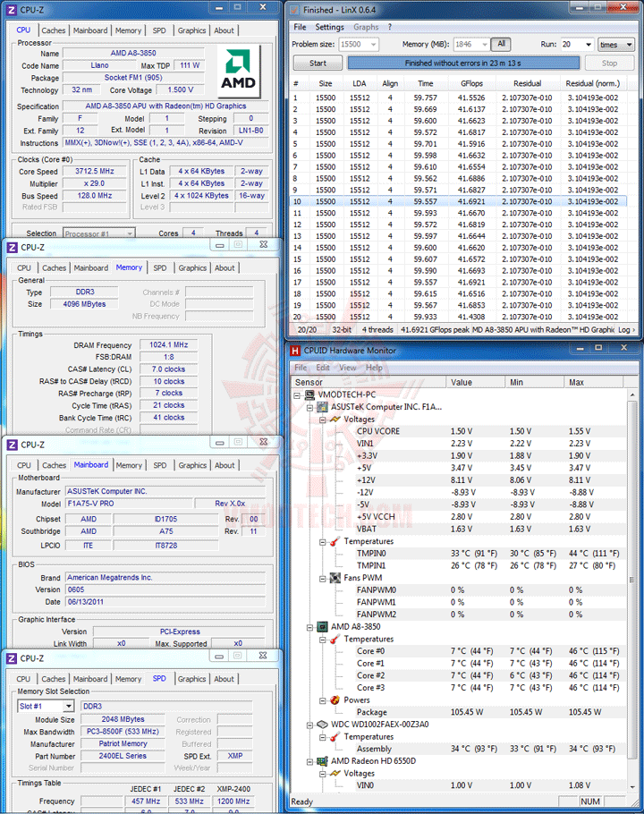Image resolution: width=644 pixels, height=814 pixels.
Task: Select run row 20 in LinX results
Action: (458, 317)
